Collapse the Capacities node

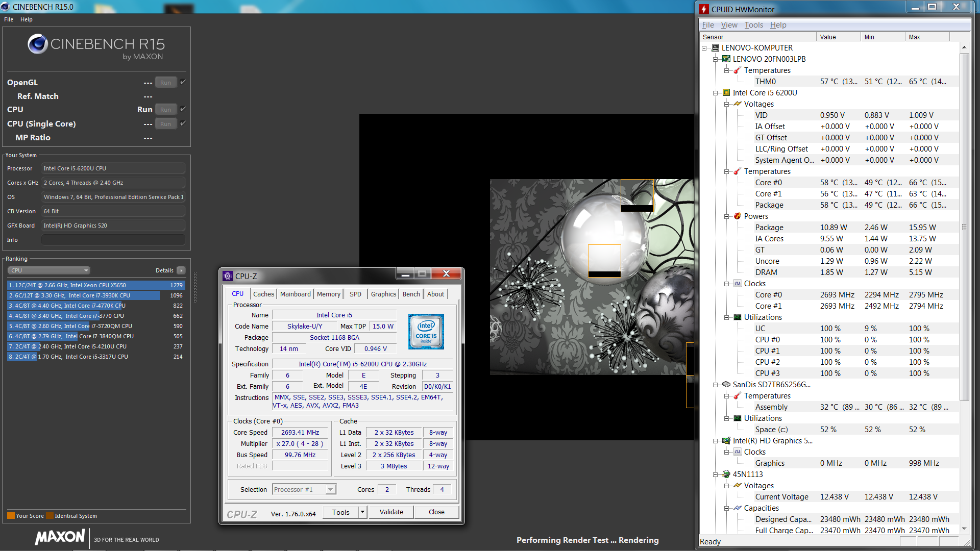[x=727, y=508]
